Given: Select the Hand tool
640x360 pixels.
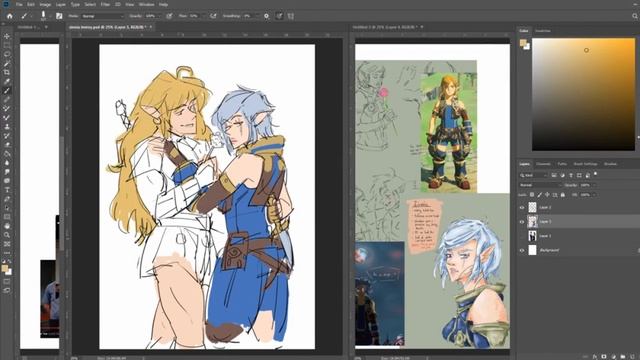Looking at the screenshot, I should point(7,226).
